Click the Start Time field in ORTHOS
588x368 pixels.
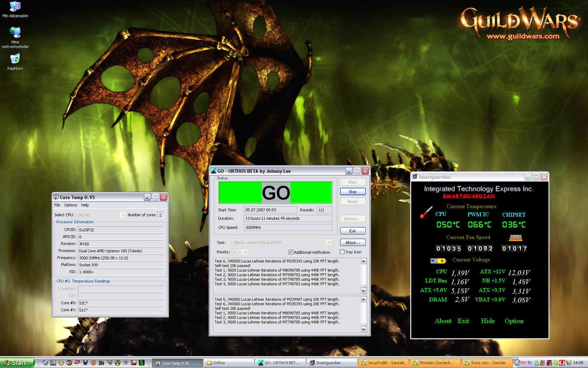coord(270,210)
